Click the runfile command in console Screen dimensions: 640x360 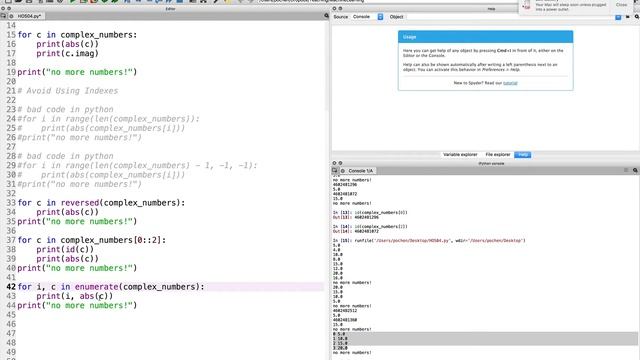[429, 240]
